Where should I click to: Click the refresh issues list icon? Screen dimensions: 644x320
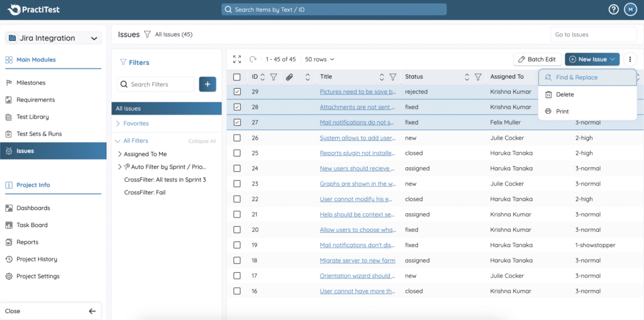tap(253, 59)
